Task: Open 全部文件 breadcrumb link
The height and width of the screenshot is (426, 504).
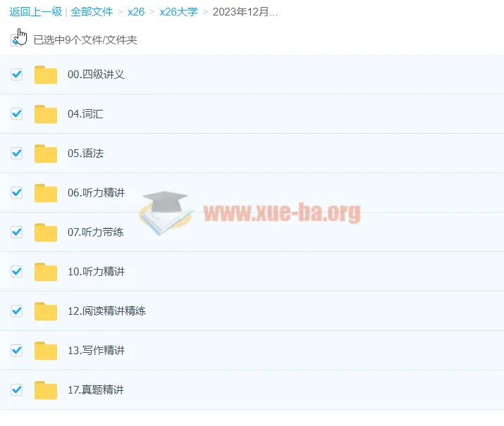Action: coord(92,12)
